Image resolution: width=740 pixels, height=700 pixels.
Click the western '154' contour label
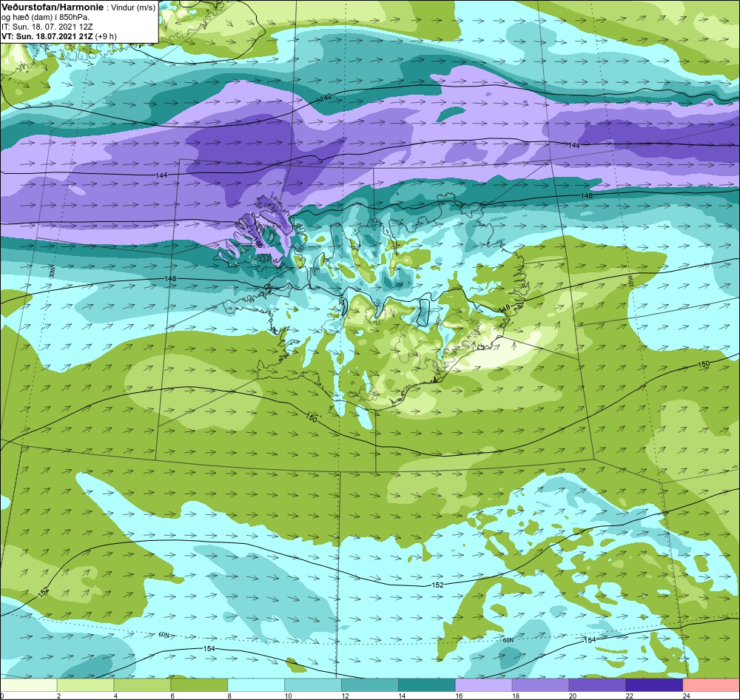[x=209, y=648]
